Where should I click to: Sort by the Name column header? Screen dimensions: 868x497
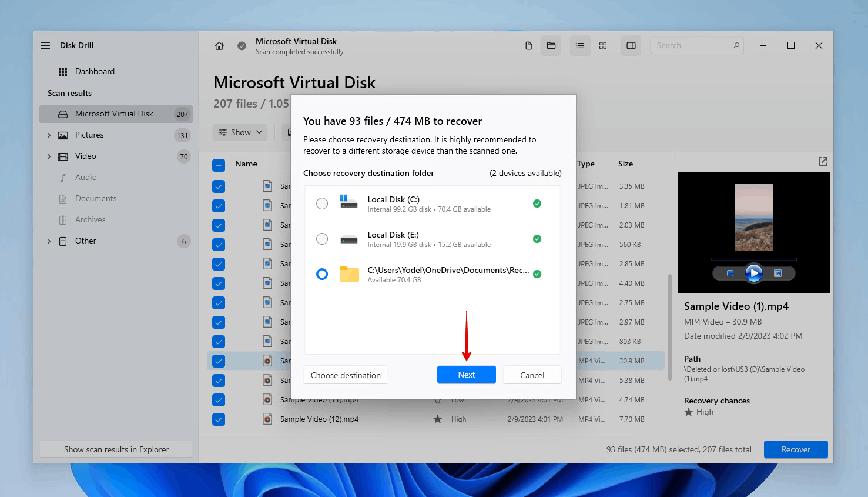246,164
